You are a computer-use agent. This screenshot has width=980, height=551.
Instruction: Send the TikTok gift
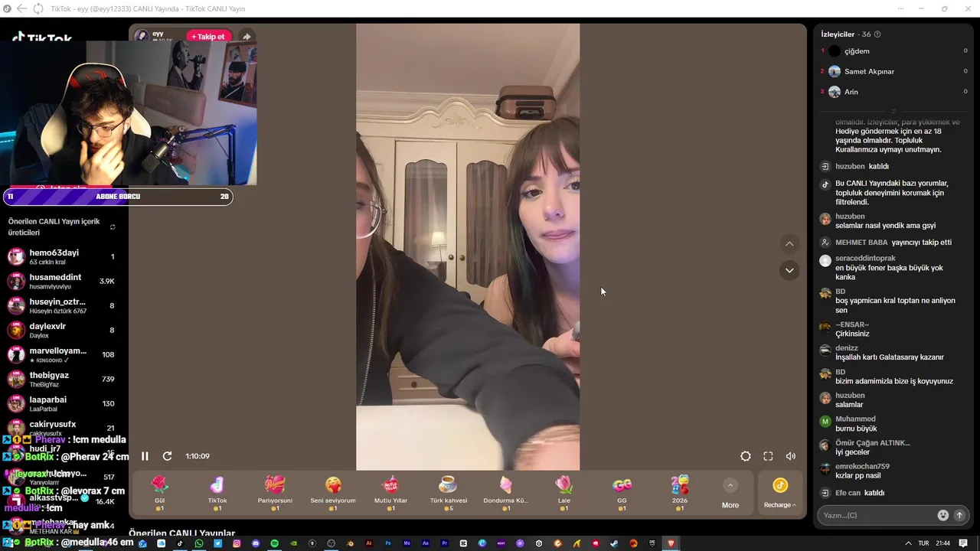click(217, 493)
